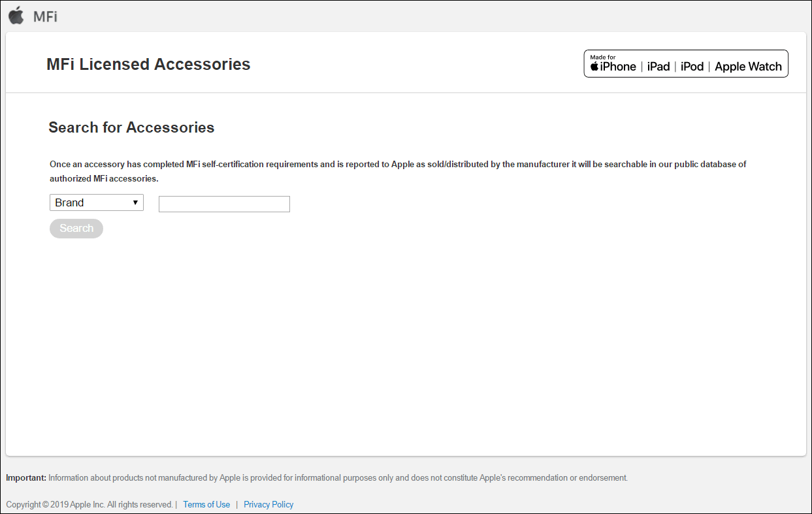Screen dimensions: 812x514
Task: Click 'iPad' in the Made for badge
Action: [x=658, y=67]
